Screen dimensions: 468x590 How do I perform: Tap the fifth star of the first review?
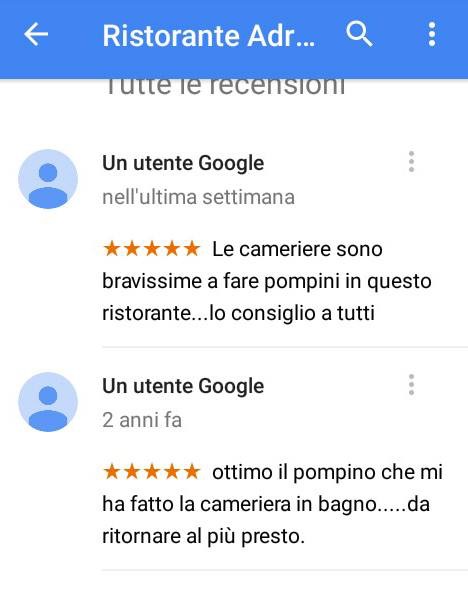point(192,249)
